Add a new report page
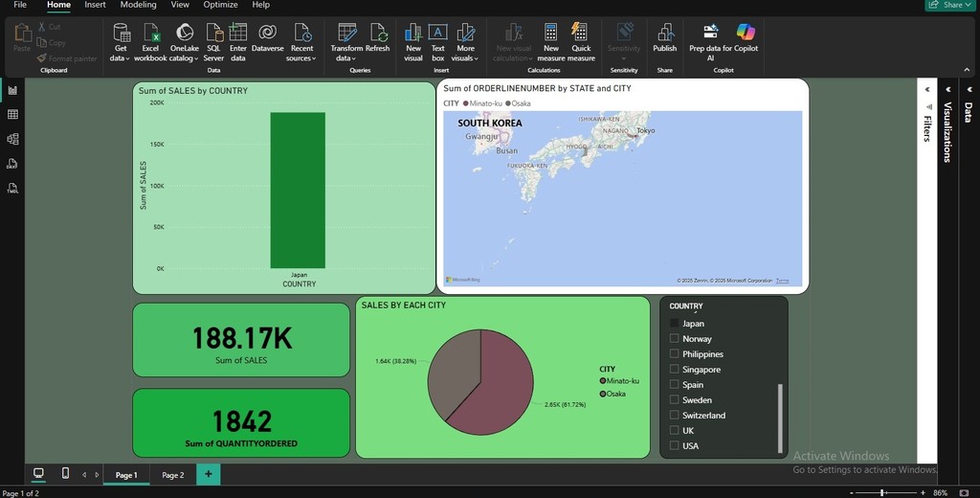 [x=208, y=474]
